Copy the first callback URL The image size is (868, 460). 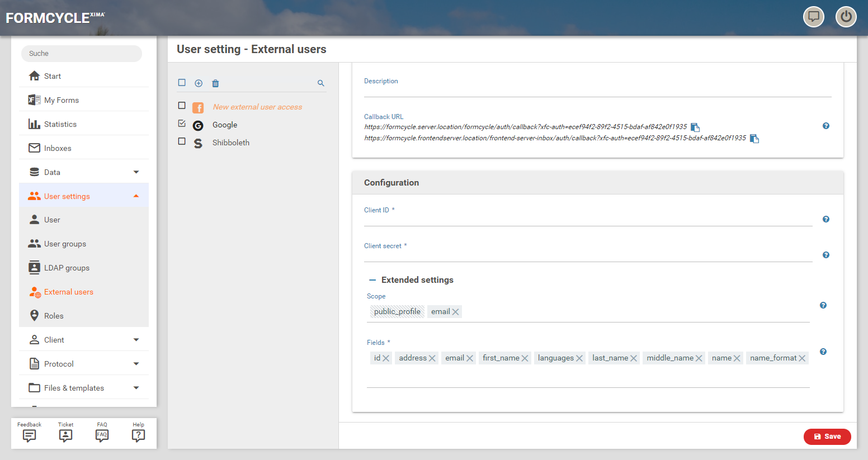(x=695, y=127)
